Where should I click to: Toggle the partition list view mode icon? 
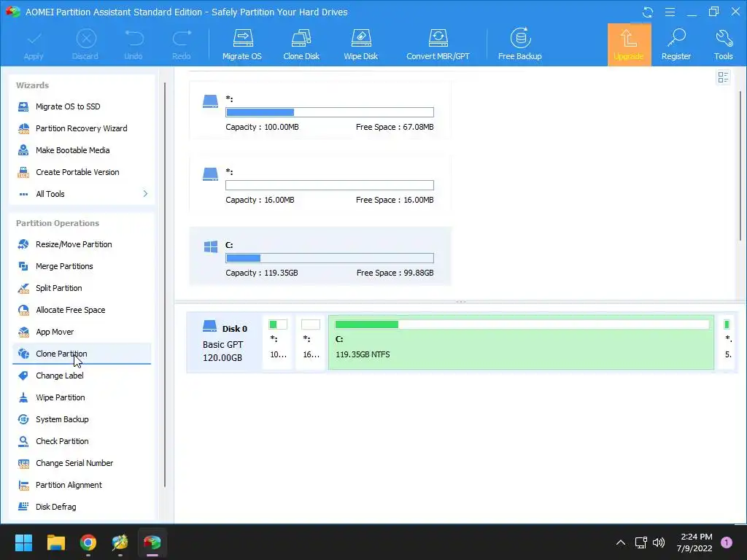(723, 77)
